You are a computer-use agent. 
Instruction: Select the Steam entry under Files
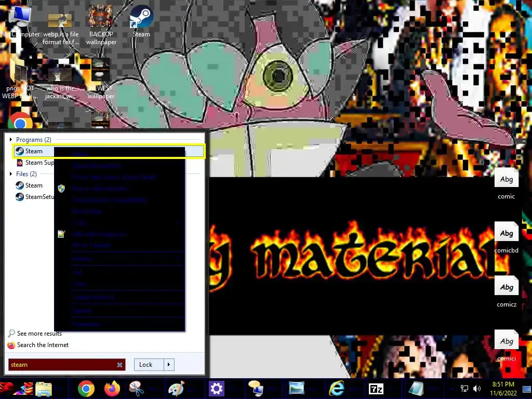(29, 185)
